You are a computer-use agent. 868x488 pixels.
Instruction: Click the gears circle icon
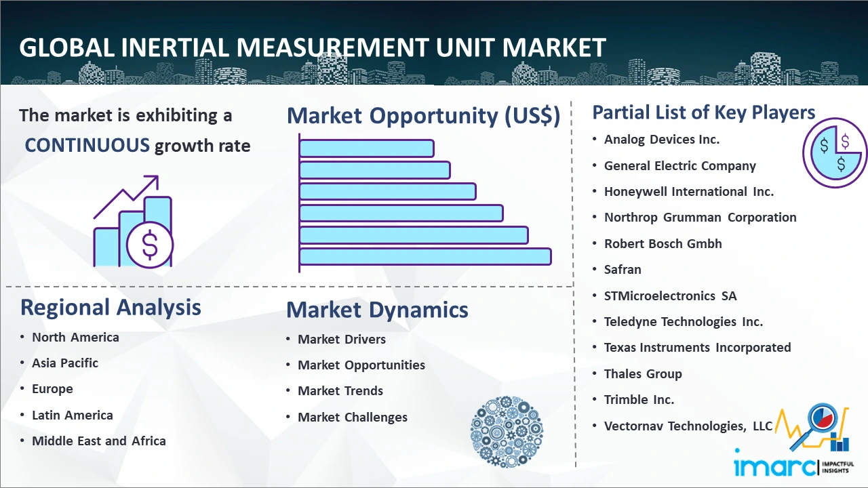(x=507, y=432)
